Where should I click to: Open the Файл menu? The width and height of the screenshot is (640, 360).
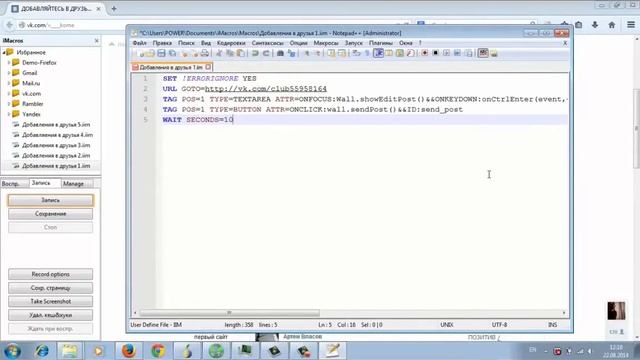click(140, 43)
